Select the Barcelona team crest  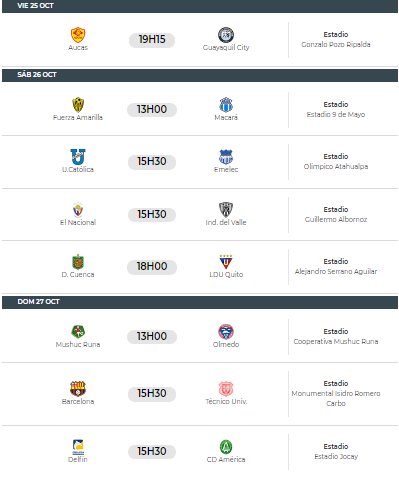pos(78,389)
